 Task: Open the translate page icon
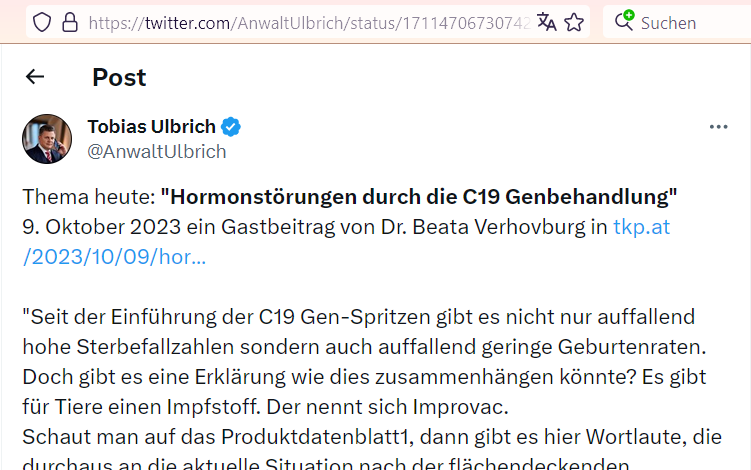tap(546, 22)
